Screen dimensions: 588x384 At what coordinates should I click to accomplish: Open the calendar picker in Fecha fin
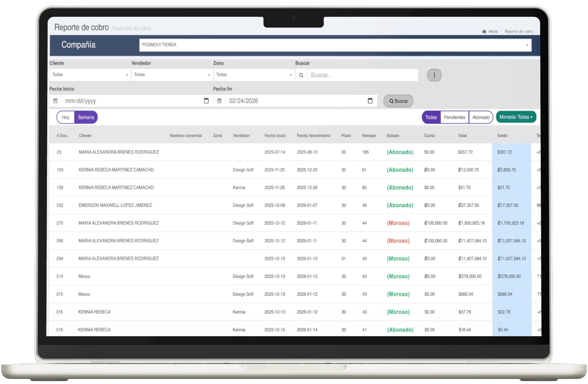(x=370, y=101)
